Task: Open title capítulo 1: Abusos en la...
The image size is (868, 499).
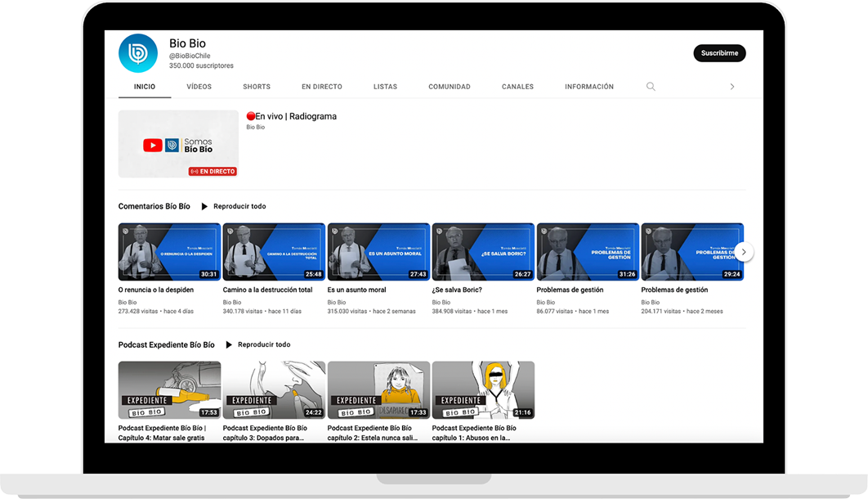Action: coord(474,433)
